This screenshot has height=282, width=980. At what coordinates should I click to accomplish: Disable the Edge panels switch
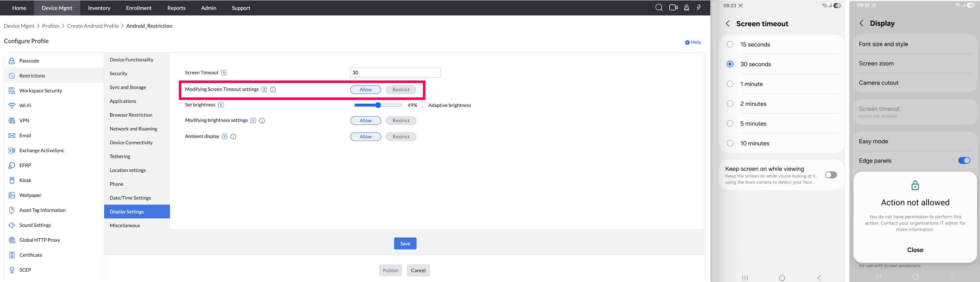[964, 160]
